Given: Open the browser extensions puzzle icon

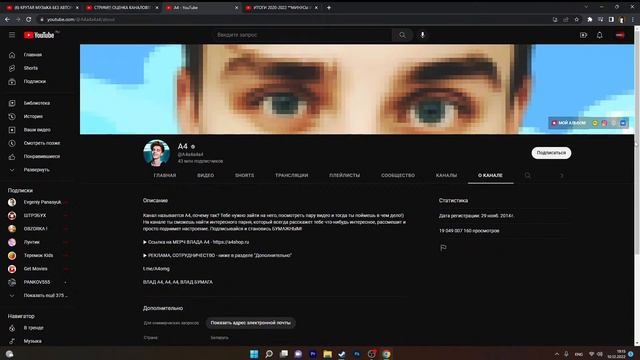Looking at the screenshot, I should point(589,19).
